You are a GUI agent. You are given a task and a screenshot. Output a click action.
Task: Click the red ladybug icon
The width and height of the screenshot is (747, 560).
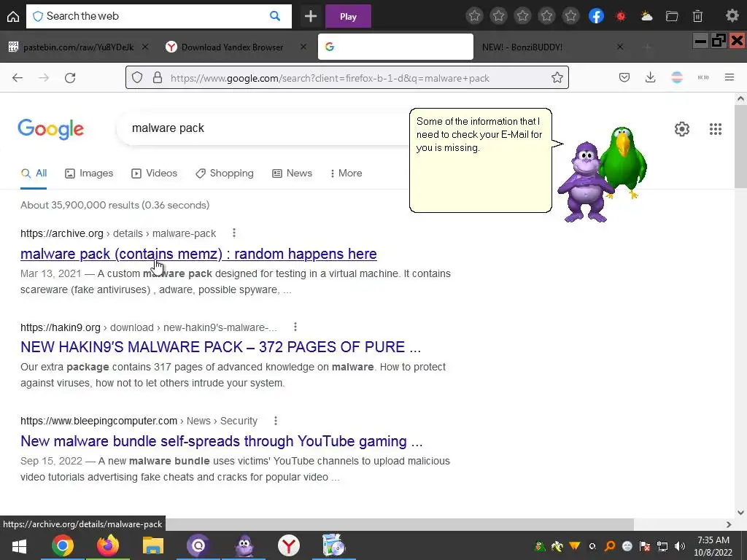point(621,16)
